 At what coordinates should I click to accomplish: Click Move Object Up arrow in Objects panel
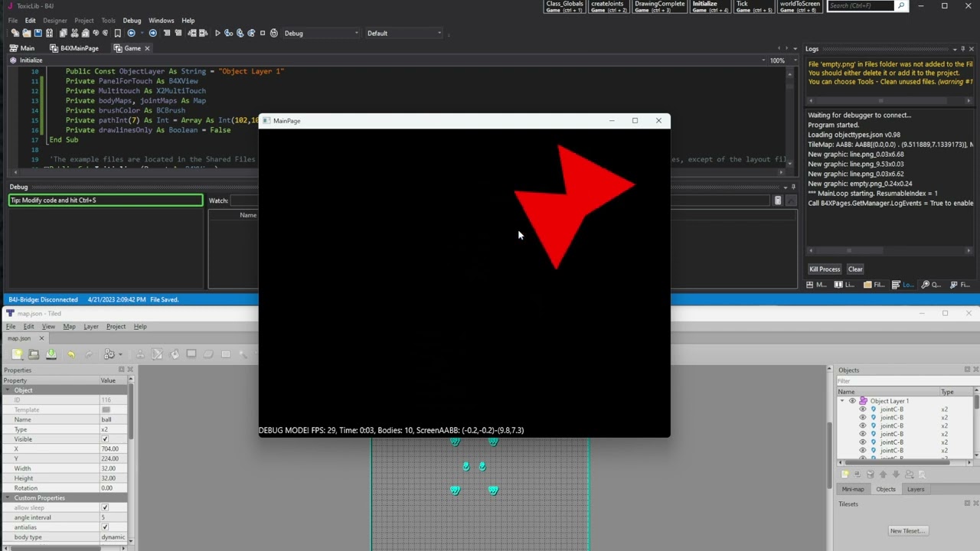(x=883, y=474)
